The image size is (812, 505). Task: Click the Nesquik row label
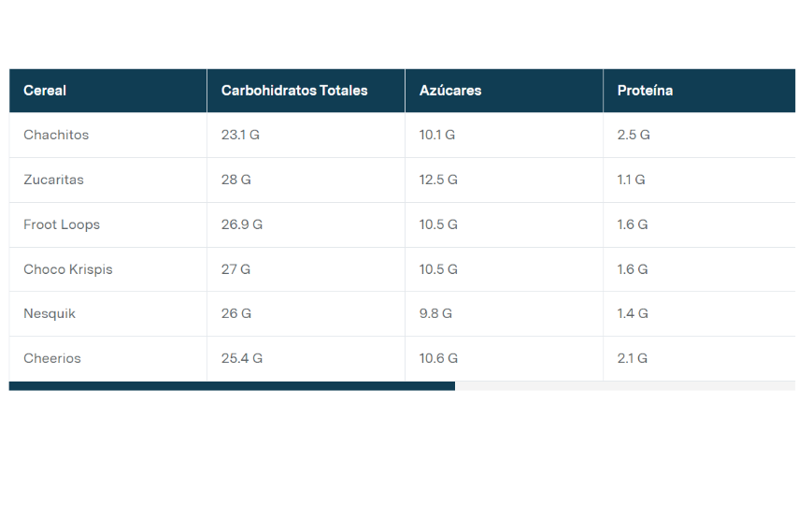pyautogui.click(x=50, y=313)
